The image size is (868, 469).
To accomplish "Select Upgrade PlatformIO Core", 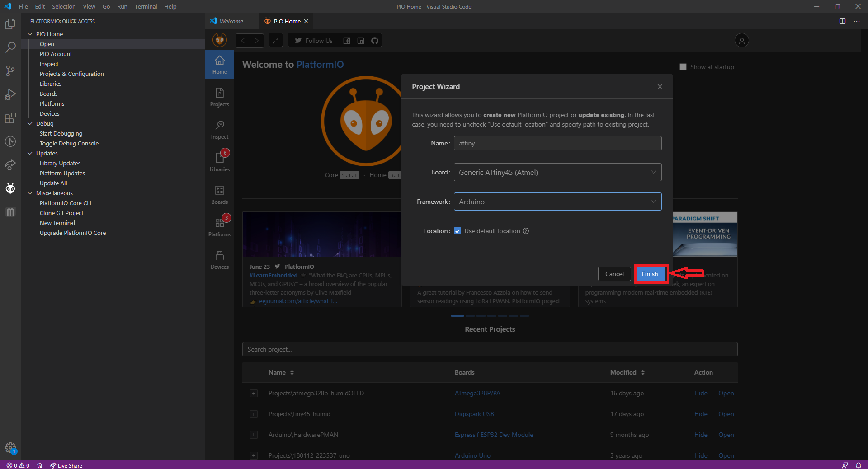I will 73,233.
